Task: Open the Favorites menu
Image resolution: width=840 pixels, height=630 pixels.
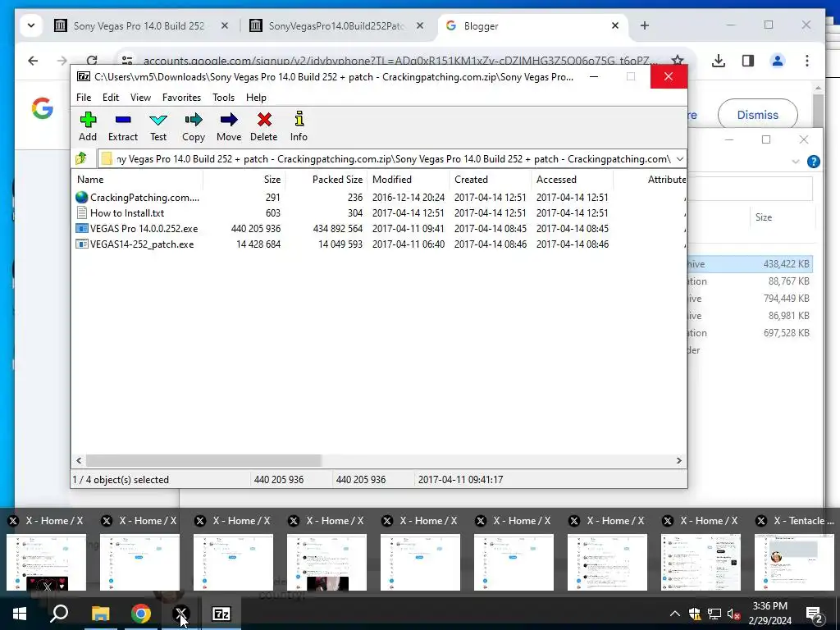Action: point(181,97)
